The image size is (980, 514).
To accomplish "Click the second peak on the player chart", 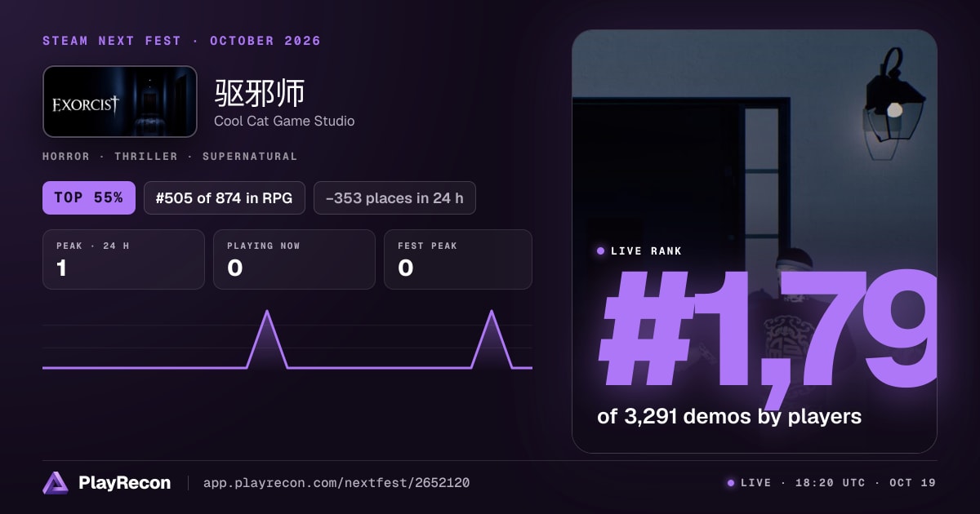I will (x=492, y=312).
